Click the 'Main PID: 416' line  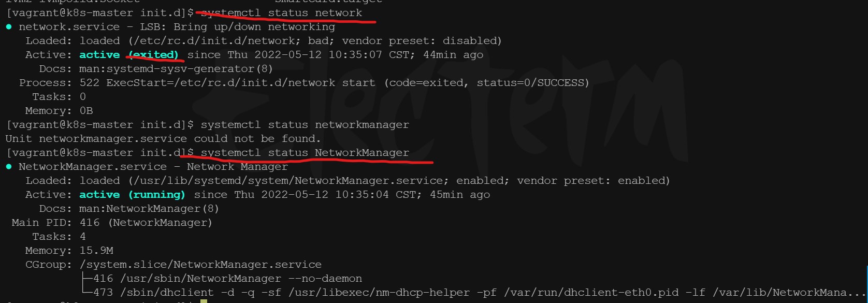click(112, 222)
